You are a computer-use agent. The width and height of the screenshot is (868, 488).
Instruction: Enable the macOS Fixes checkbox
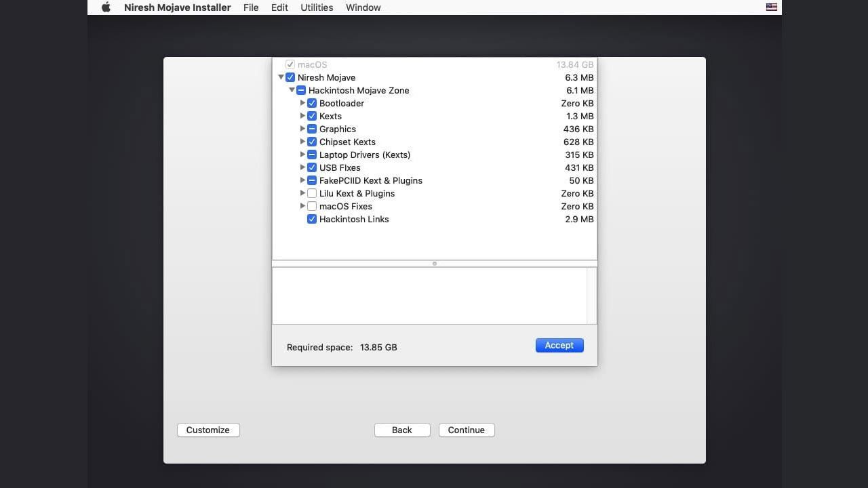tap(312, 206)
